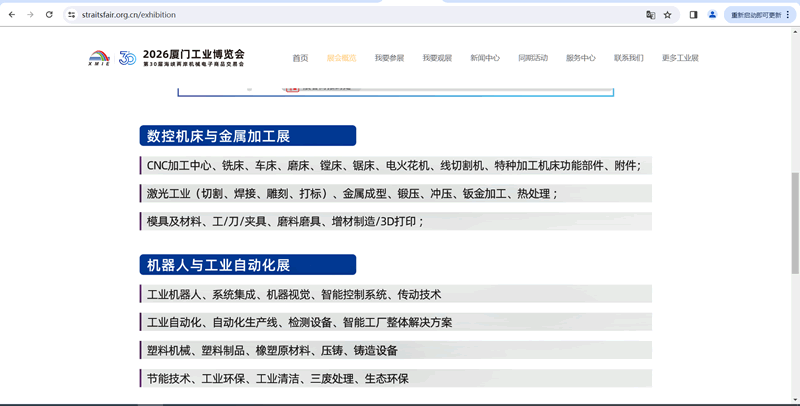
Task: Open the user profile icon
Action: coord(712,15)
